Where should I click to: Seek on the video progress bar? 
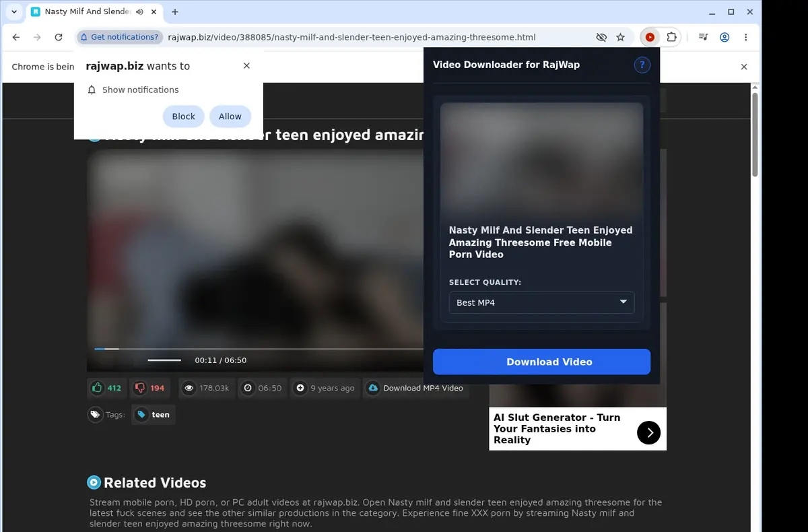259,349
